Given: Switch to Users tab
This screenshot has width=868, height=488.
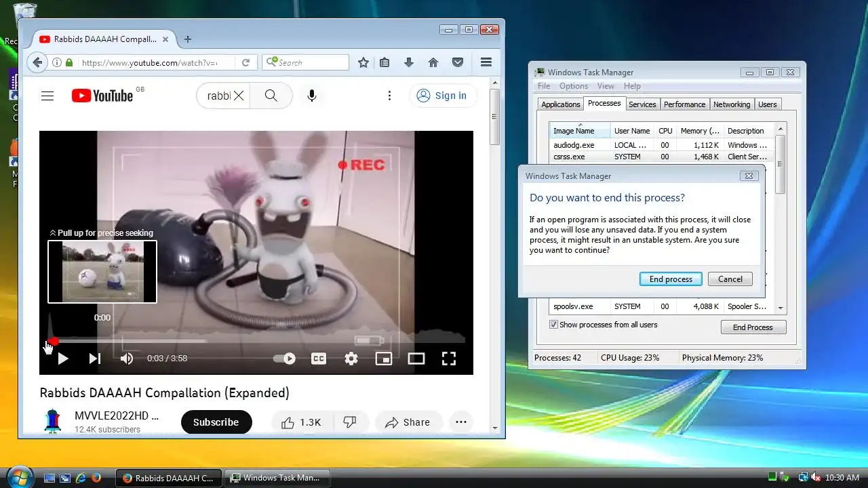Looking at the screenshot, I should [x=768, y=104].
